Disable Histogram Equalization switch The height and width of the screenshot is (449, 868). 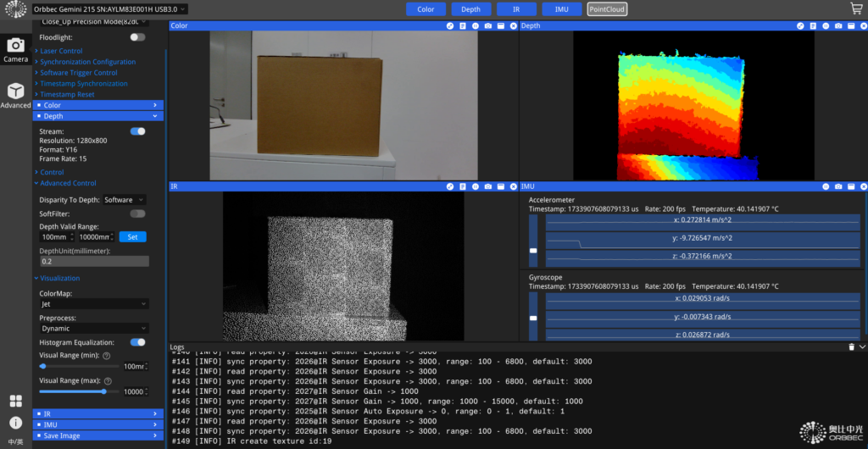[x=137, y=342]
